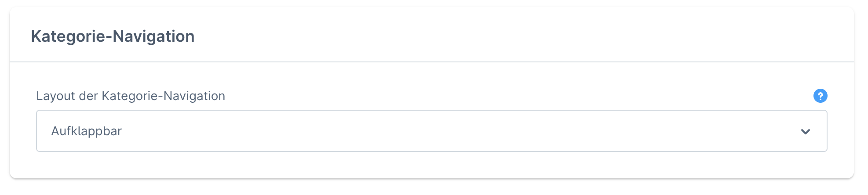The height and width of the screenshot is (195, 868).
Task: Open the Layout der Kategorie-Navigation dropdown
Action: (x=431, y=131)
